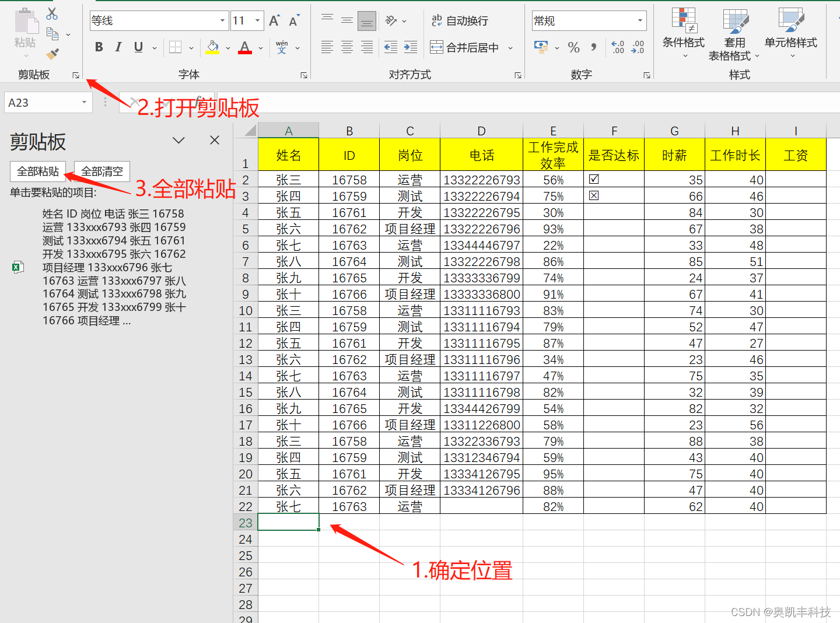Align cell text left

327,47
